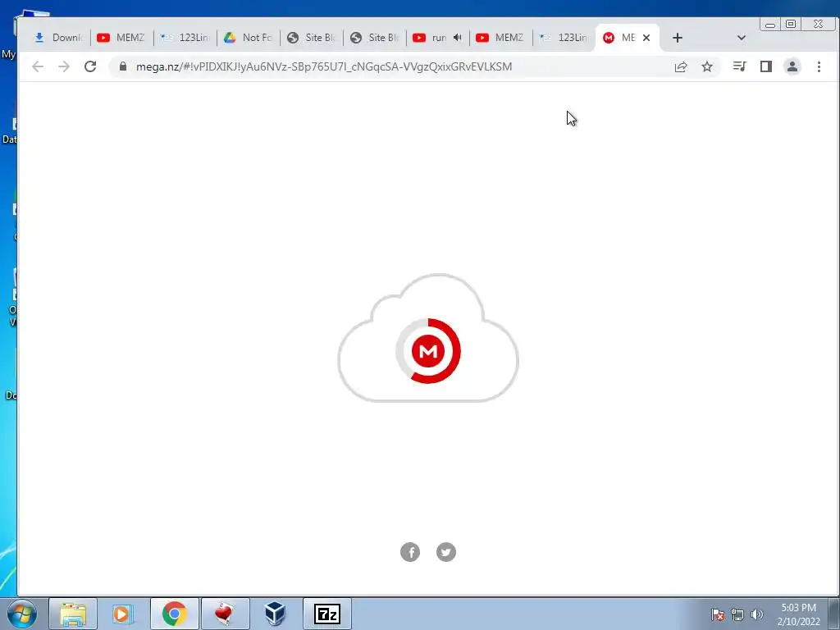Open the Solitaire cards taskbar icon
The width and height of the screenshot is (840, 630).
[225, 614]
